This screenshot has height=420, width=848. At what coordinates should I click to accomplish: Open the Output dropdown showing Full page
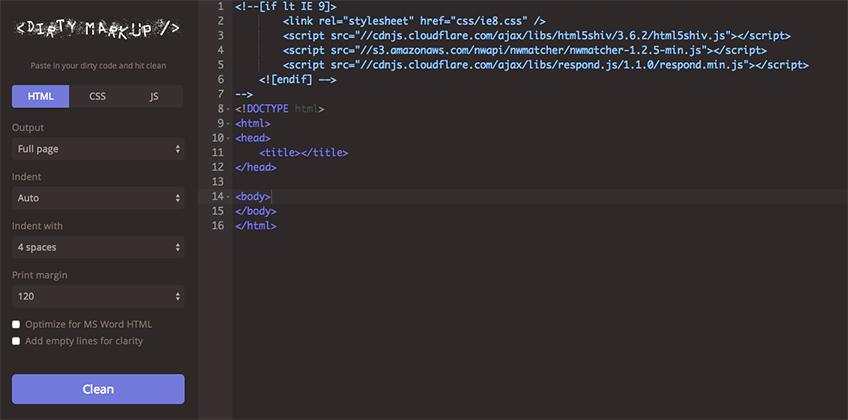(x=98, y=149)
